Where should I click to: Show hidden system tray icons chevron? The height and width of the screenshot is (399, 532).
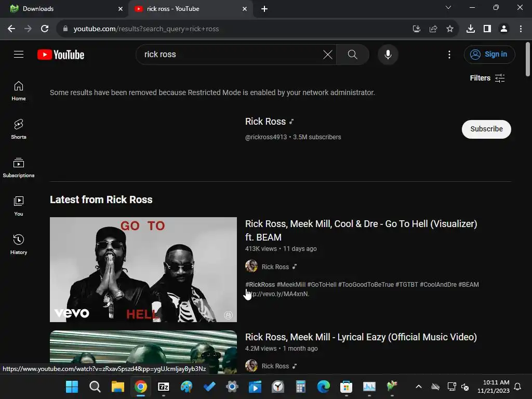(x=419, y=387)
